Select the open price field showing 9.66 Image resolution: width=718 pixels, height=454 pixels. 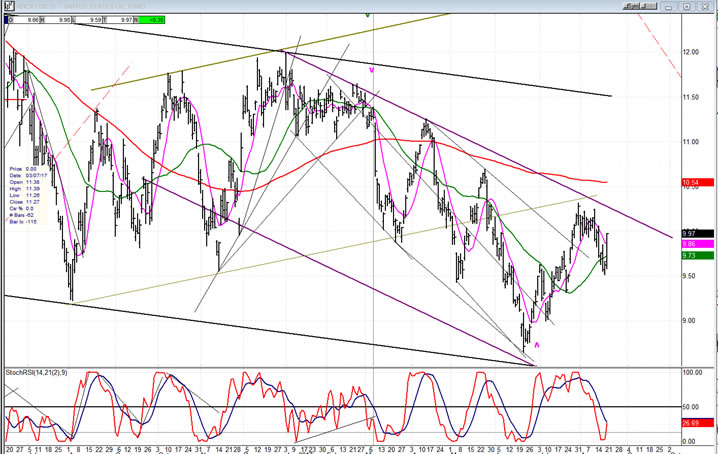click(24, 20)
